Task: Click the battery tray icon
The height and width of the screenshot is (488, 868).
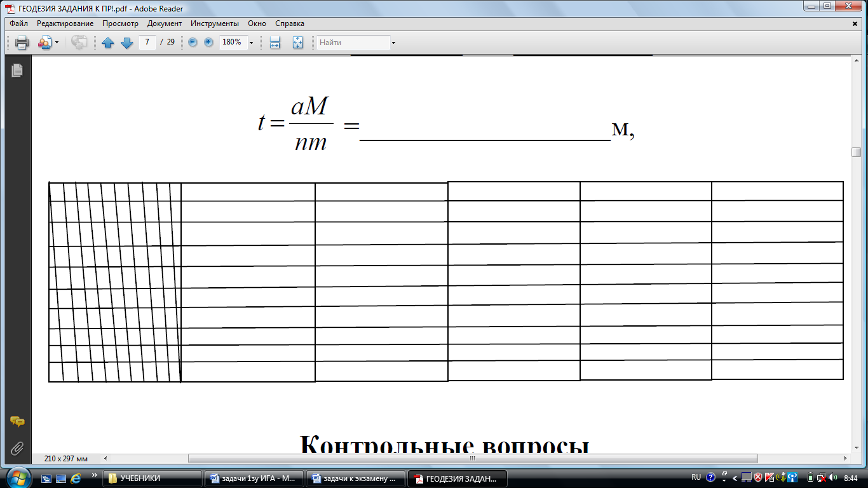Action: pyautogui.click(x=810, y=477)
